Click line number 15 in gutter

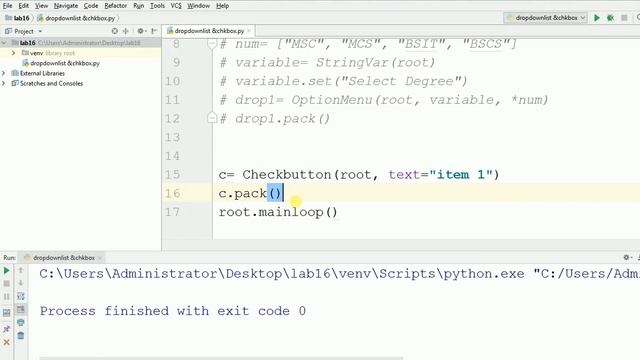coord(172,175)
